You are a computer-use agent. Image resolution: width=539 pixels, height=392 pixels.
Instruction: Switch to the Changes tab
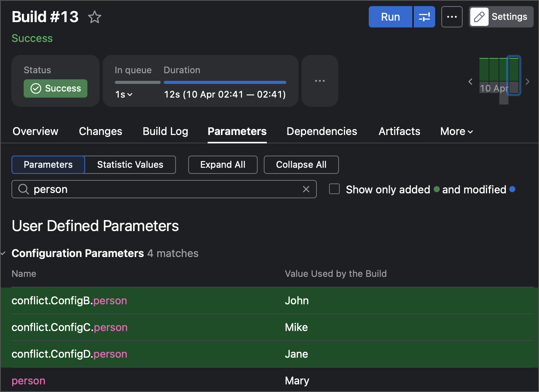tap(100, 132)
